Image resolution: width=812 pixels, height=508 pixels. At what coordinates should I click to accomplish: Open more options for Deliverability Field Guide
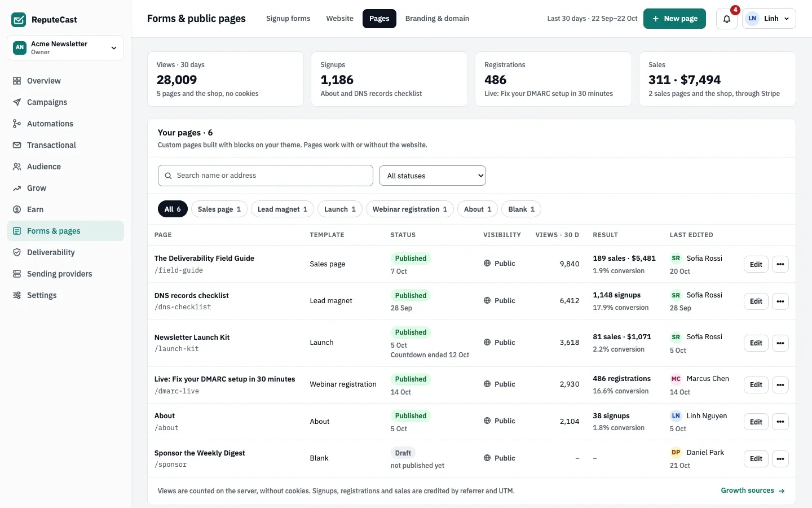(x=780, y=264)
